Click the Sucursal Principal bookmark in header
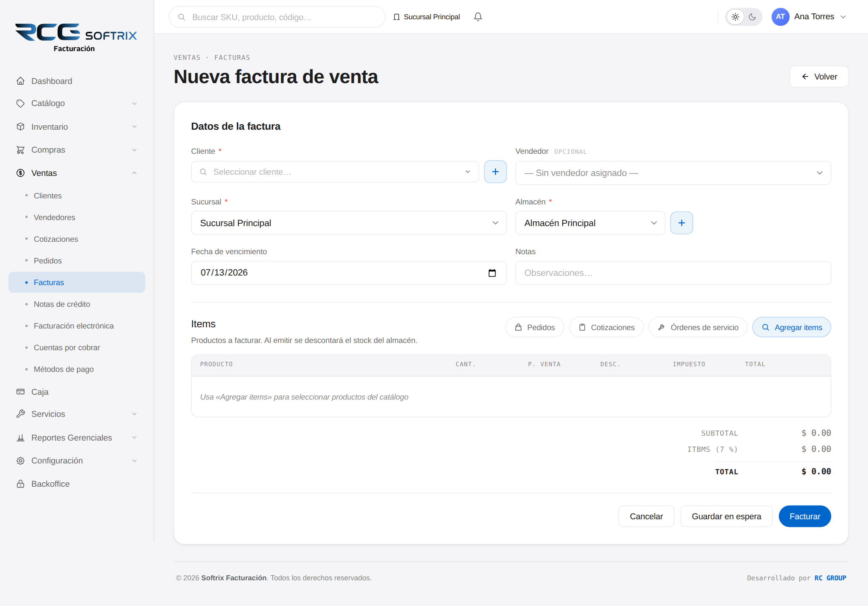The image size is (868, 606). tap(427, 17)
